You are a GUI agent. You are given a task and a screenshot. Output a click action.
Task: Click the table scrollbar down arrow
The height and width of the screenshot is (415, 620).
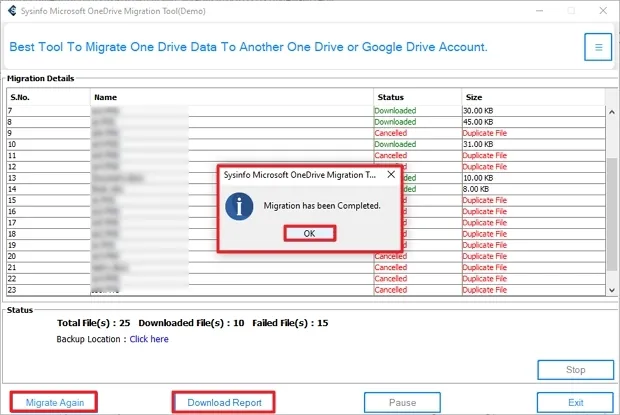click(612, 289)
